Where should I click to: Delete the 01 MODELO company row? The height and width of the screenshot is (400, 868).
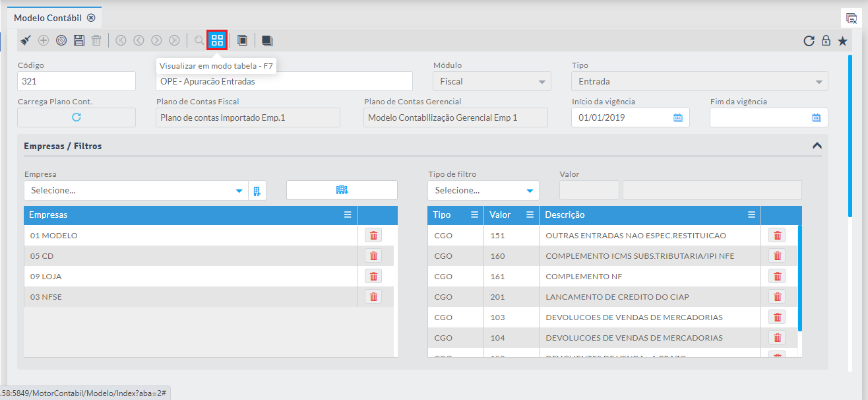pyautogui.click(x=373, y=236)
